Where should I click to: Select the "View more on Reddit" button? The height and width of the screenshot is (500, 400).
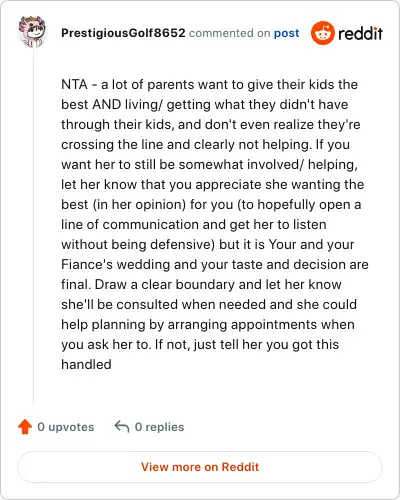[200, 467]
